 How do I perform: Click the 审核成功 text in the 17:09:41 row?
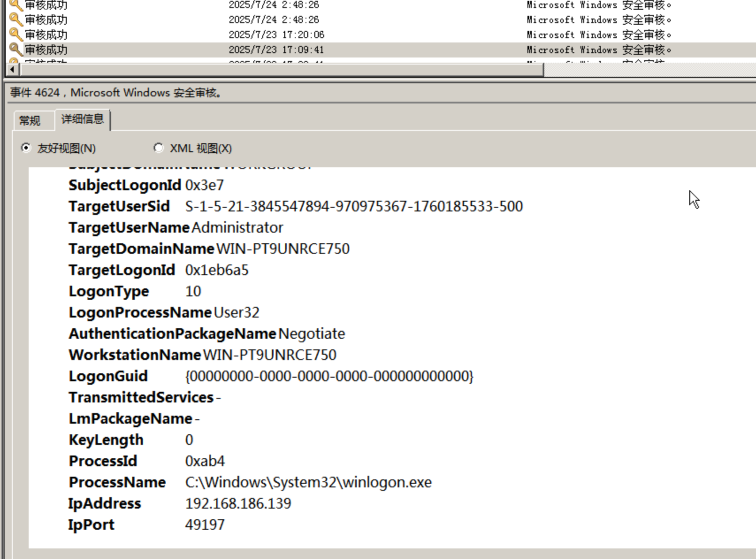point(46,50)
